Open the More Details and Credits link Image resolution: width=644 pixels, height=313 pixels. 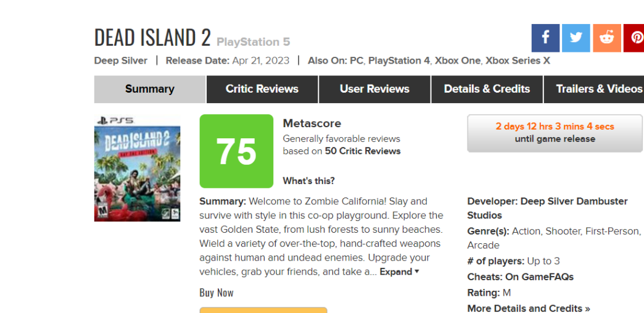529,308
